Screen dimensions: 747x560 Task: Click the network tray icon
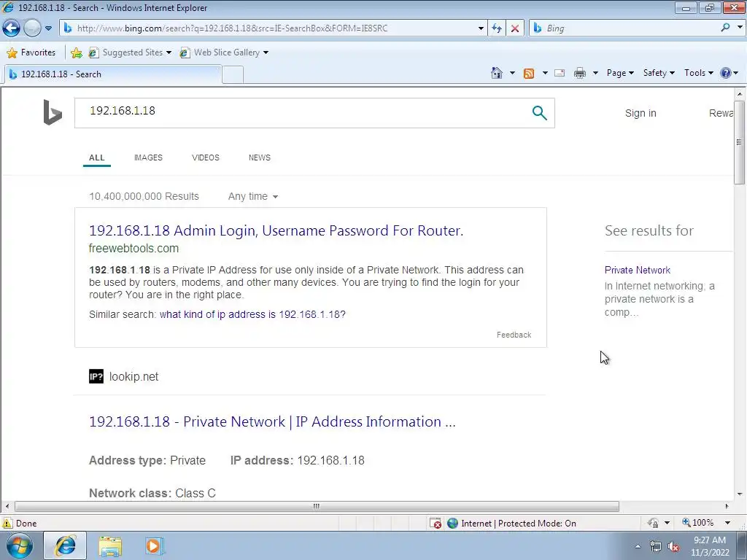pos(656,547)
